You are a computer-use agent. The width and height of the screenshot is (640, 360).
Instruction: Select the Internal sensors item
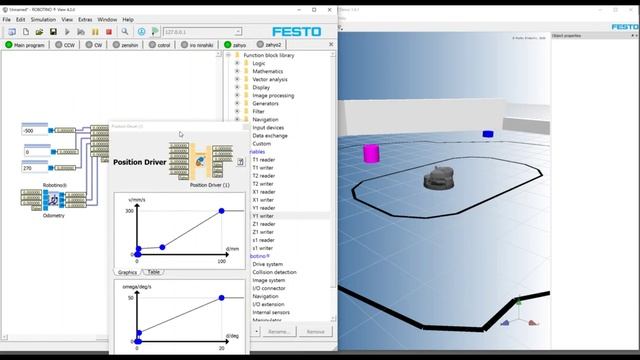click(271, 312)
